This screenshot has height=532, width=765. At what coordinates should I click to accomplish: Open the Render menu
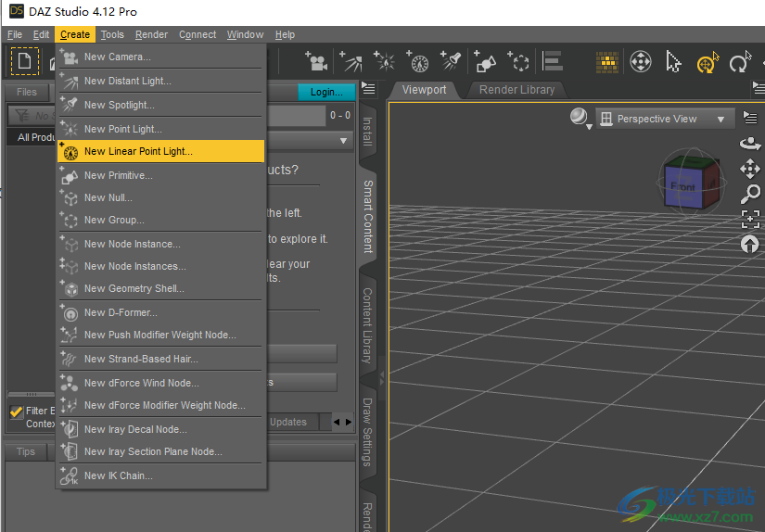pos(151,34)
